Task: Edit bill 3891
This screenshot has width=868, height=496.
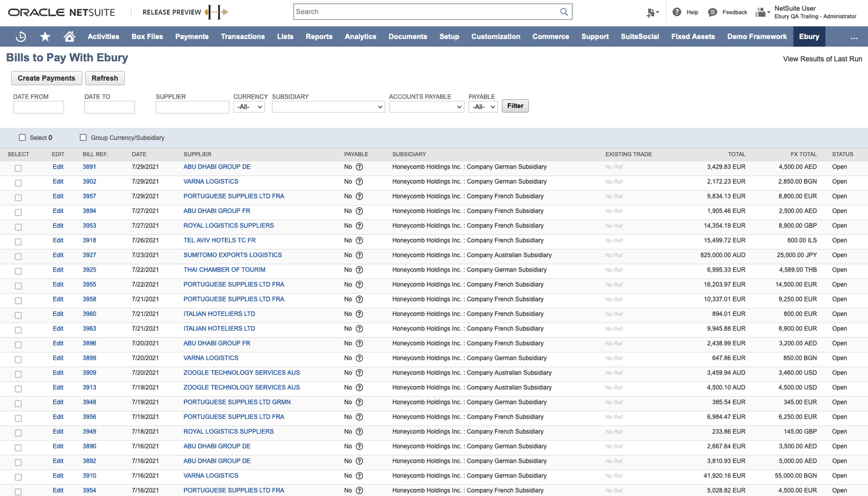Action: (x=58, y=167)
